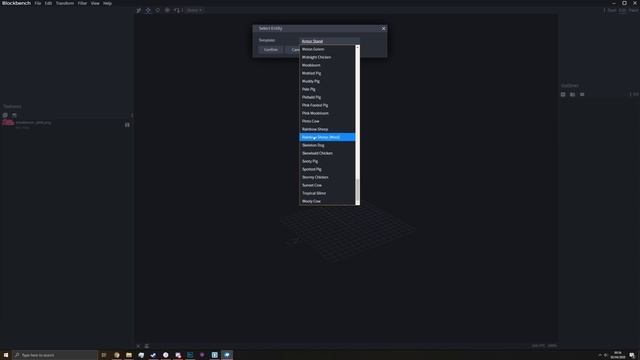
Task: Select the Mottled Pig entry
Action: click(327, 73)
